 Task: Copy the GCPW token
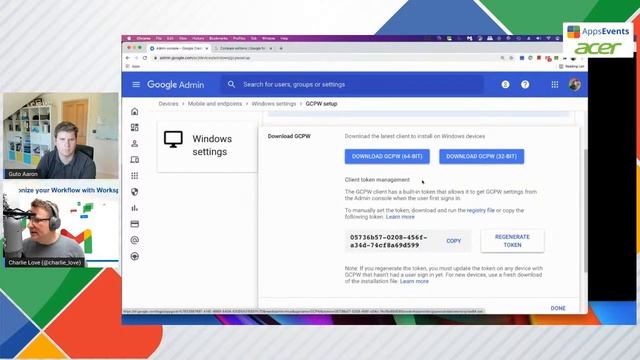click(453, 241)
